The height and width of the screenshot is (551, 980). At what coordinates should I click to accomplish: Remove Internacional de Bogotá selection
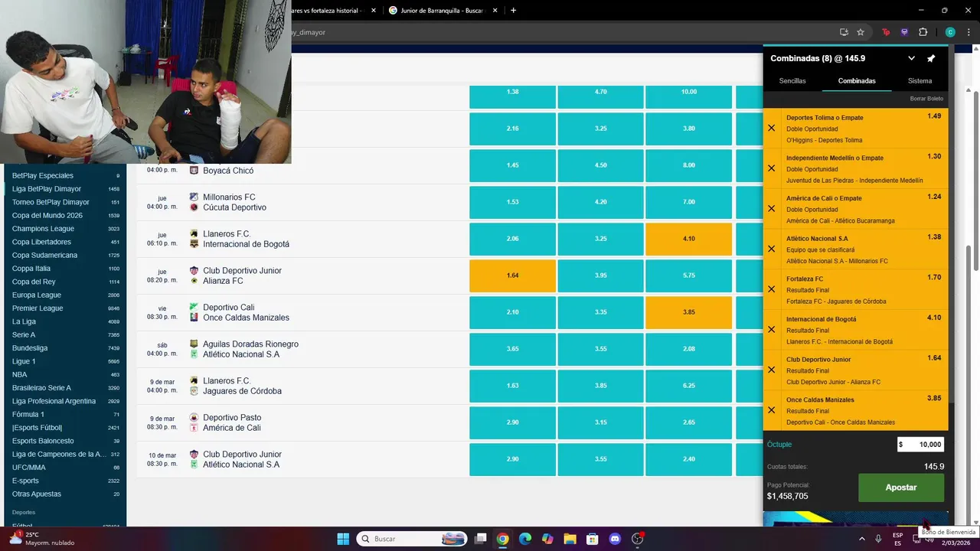[x=772, y=329]
